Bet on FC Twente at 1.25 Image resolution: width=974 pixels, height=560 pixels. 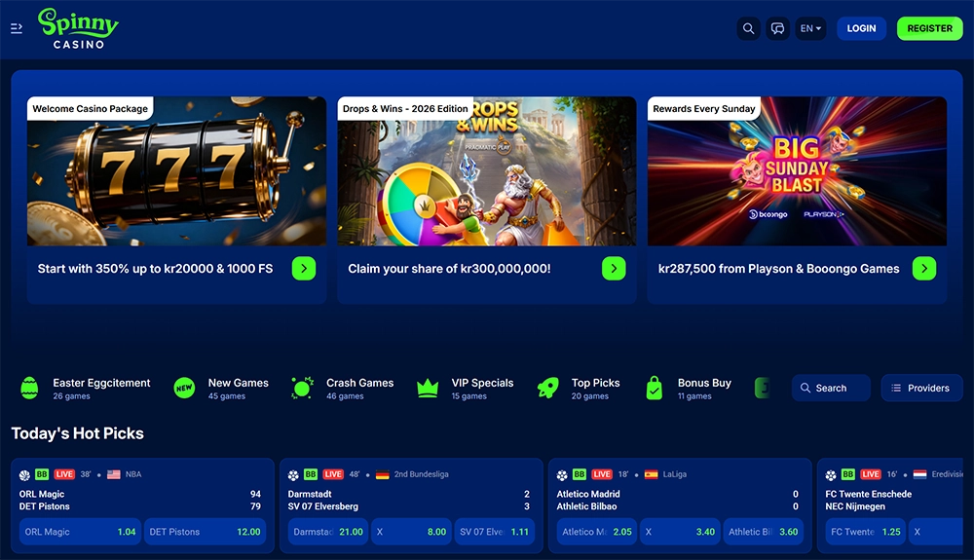(865, 532)
